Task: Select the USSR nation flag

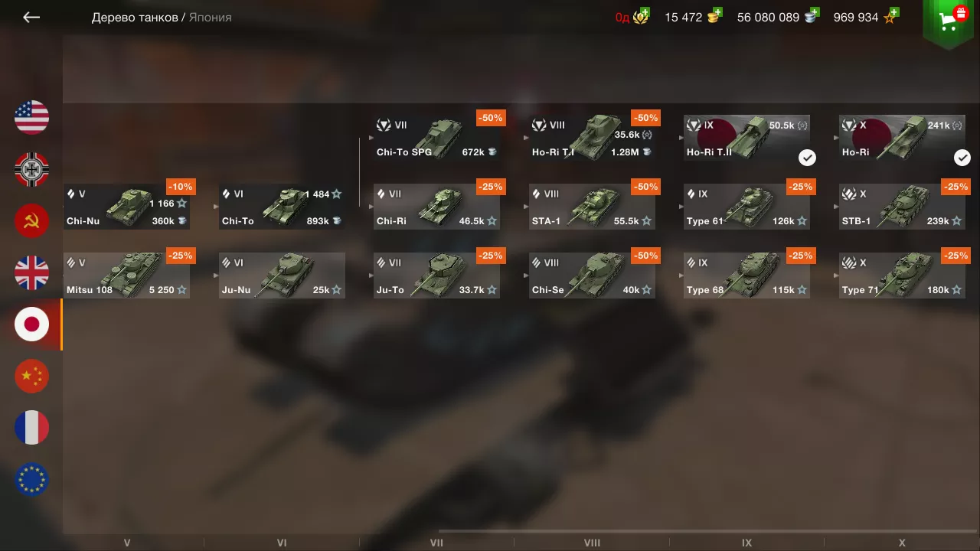Action: pos(31,221)
